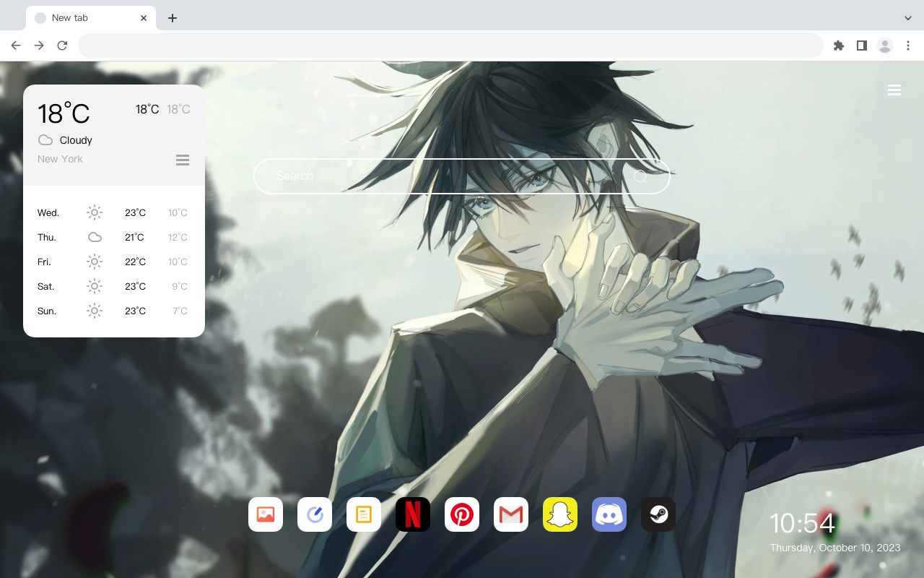The width and height of the screenshot is (924, 578).
Task: Click Friday's high of 22°C
Action: [x=135, y=262]
